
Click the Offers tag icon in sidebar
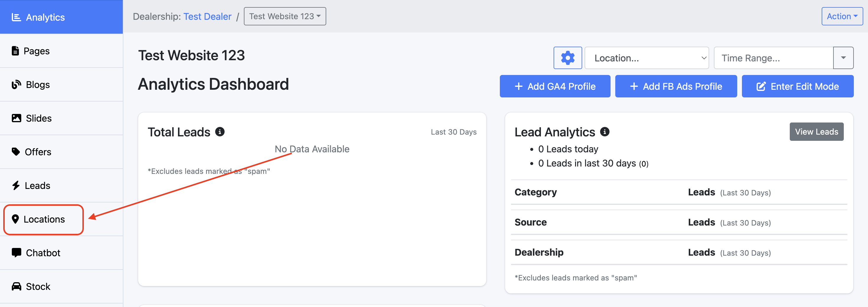16,152
